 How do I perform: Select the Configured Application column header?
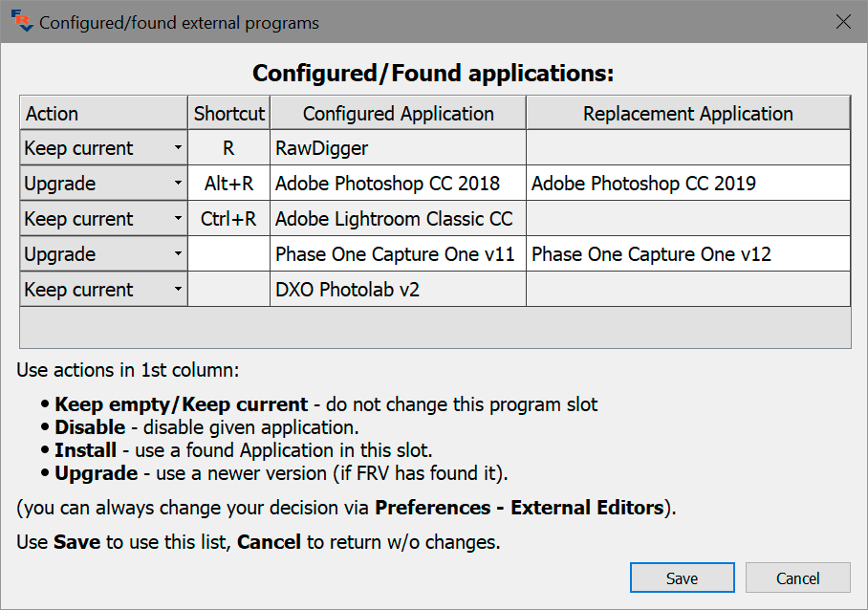[x=398, y=114]
